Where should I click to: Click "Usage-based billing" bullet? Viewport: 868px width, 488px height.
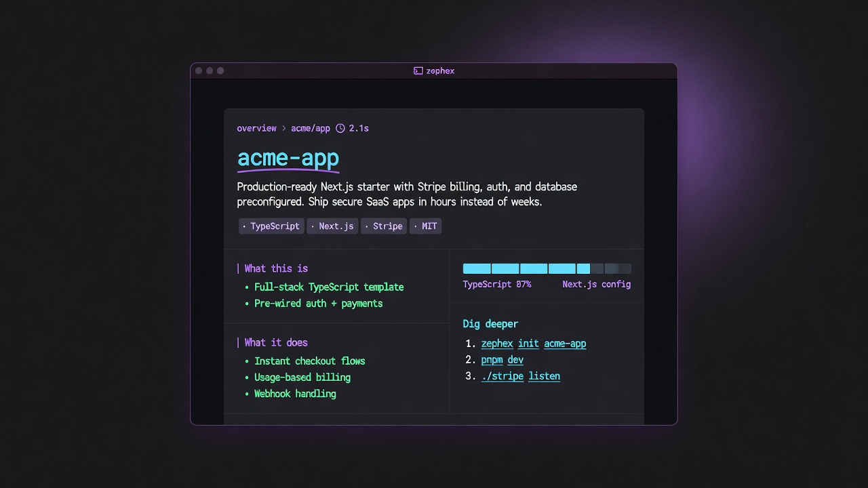tap(302, 378)
